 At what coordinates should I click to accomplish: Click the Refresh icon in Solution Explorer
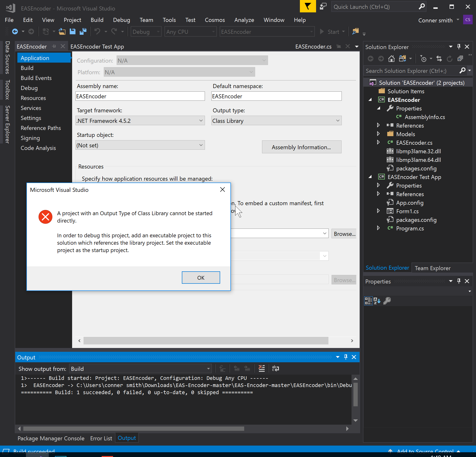pos(450,59)
